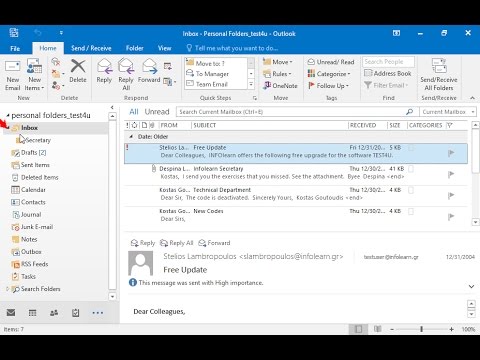
Task: Open the Move dropdown in ribbon
Action: point(278,62)
